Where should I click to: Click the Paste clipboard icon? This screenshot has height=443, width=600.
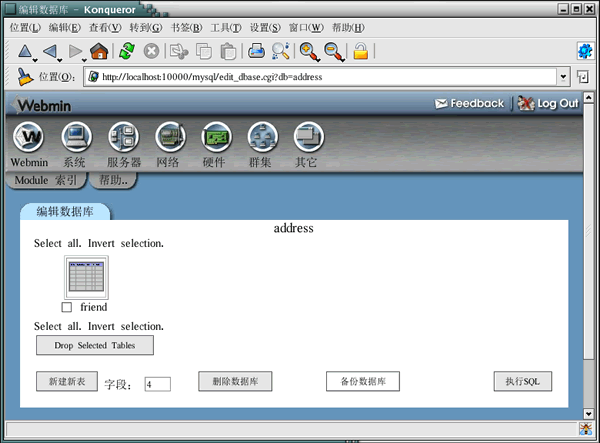click(x=228, y=51)
